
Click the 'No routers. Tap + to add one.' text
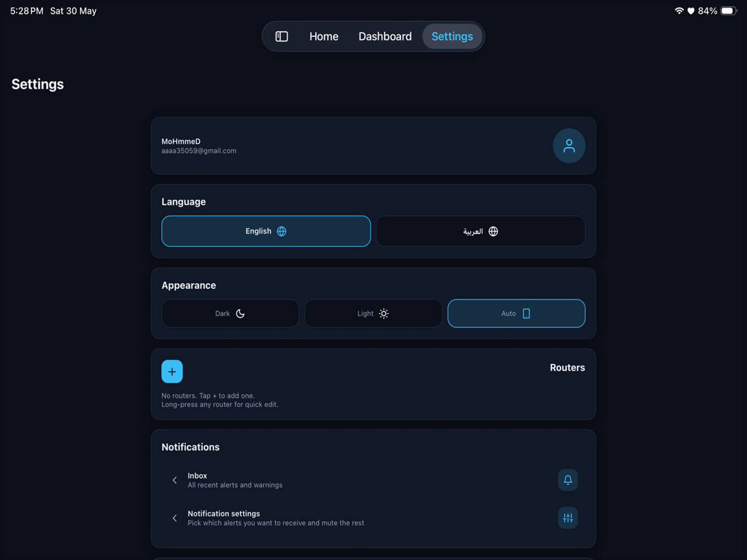(208, 396)
